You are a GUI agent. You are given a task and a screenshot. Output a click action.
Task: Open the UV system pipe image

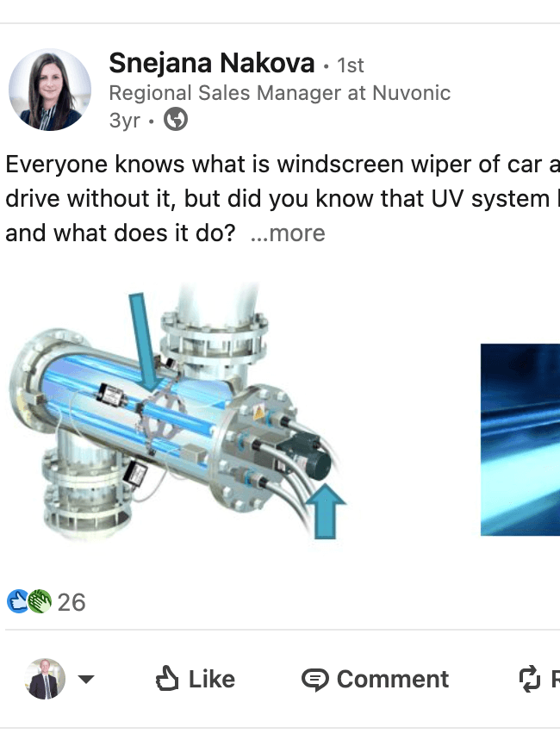point(178,412)
